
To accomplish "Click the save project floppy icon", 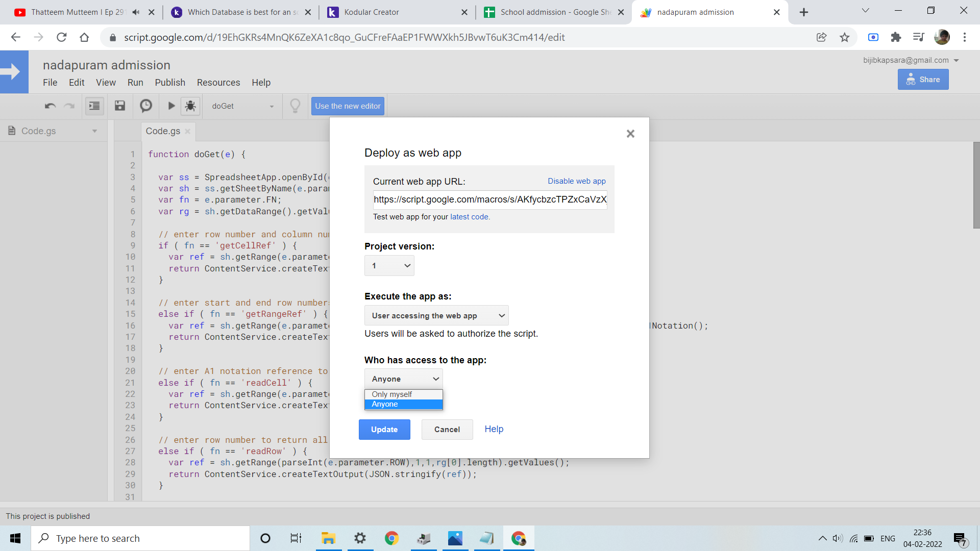I will pyautogui.click(x=120, y=106).
